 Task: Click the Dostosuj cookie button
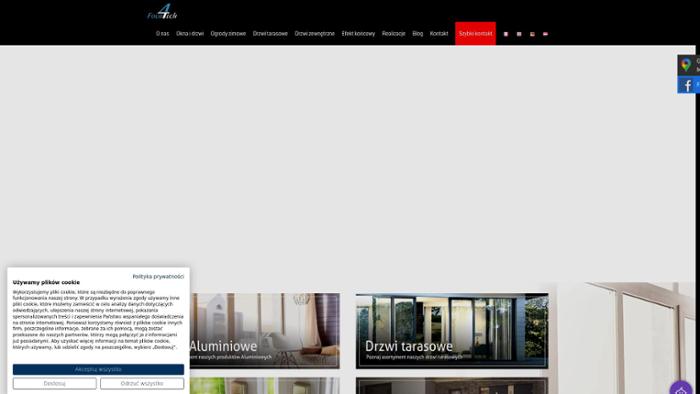(x=54, y=383)
